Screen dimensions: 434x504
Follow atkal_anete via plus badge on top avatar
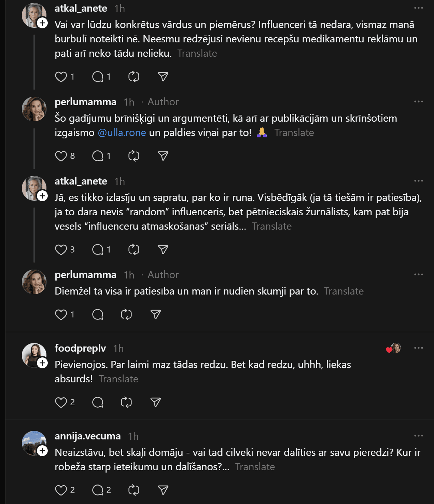point(42,23)
